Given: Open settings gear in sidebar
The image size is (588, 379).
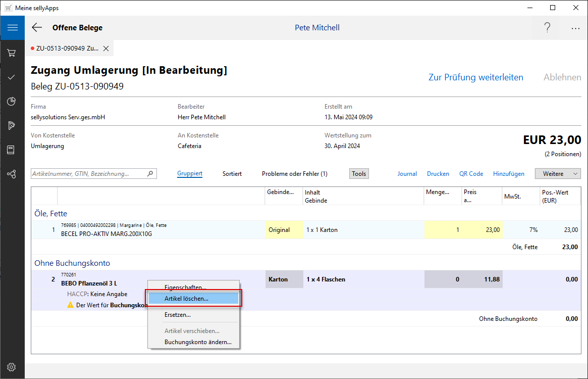Looking at the screenshot, I should 12,367.
